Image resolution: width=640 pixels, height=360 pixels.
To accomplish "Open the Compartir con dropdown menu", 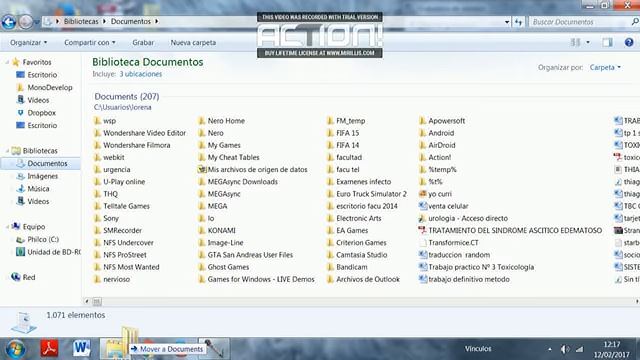I will point(89,42).
